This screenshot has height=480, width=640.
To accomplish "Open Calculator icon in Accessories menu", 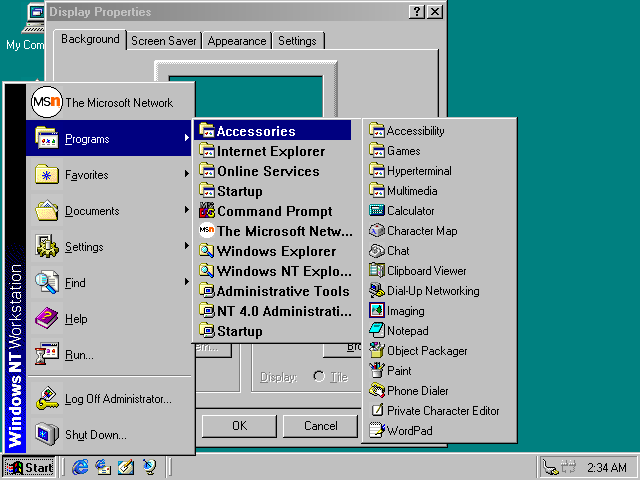I will pos(376,211).
